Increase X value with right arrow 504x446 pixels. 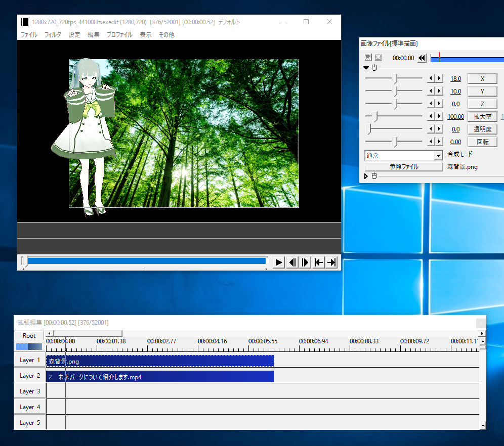point(439,78)
